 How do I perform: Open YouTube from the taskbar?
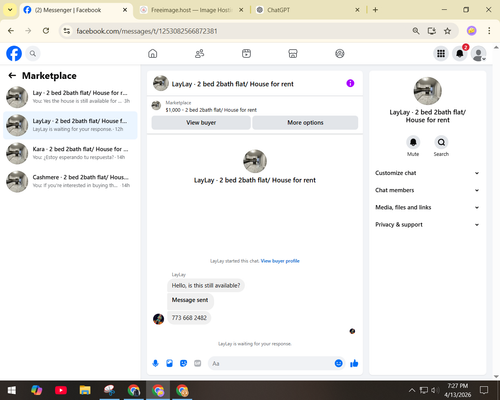pyautogui.click(x=61, y=390)
